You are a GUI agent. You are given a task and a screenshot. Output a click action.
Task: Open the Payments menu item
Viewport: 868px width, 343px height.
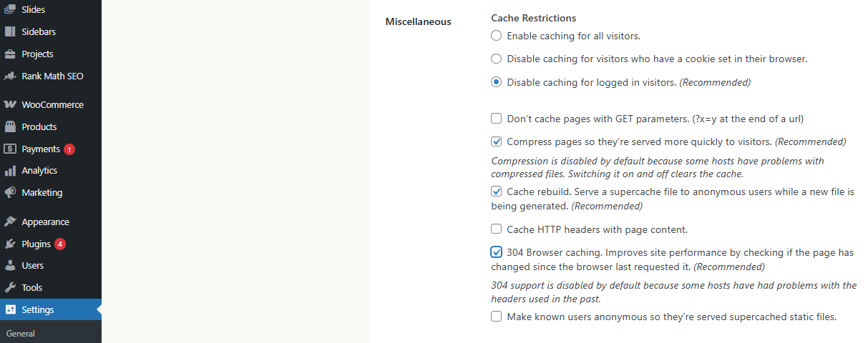(40, 149)
